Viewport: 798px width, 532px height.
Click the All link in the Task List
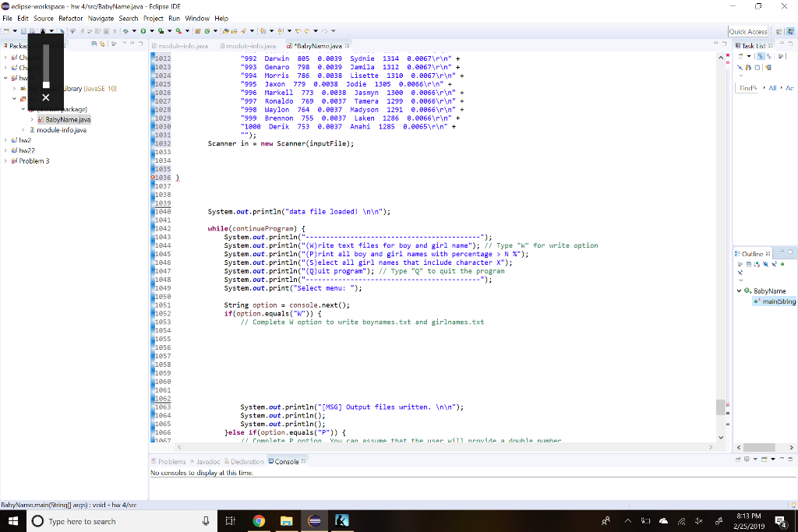[x=773, y=88]
